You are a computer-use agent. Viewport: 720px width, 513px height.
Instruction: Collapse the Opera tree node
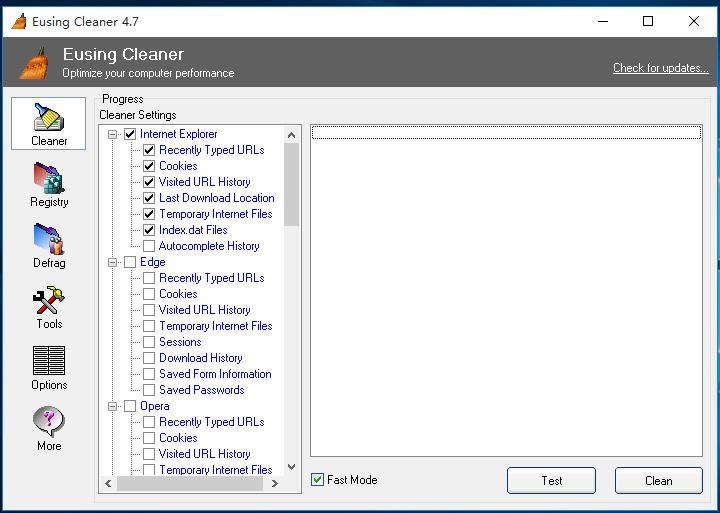coord(112,406)
